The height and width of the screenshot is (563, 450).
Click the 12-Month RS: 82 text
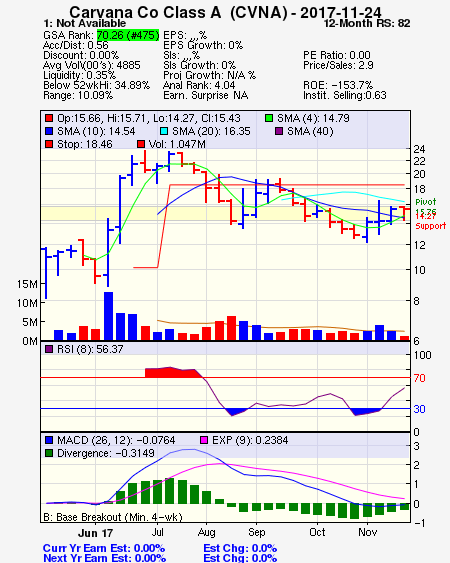click(367, 23)
